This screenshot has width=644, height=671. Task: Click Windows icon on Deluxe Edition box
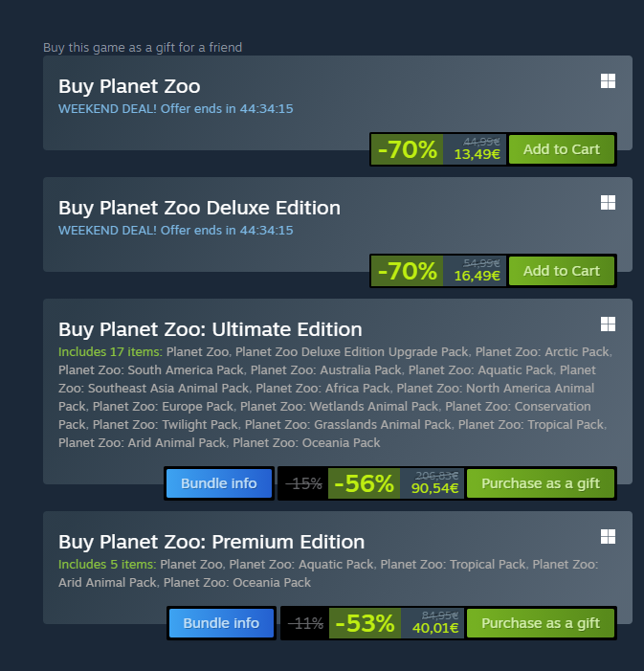tap(608, 202)
